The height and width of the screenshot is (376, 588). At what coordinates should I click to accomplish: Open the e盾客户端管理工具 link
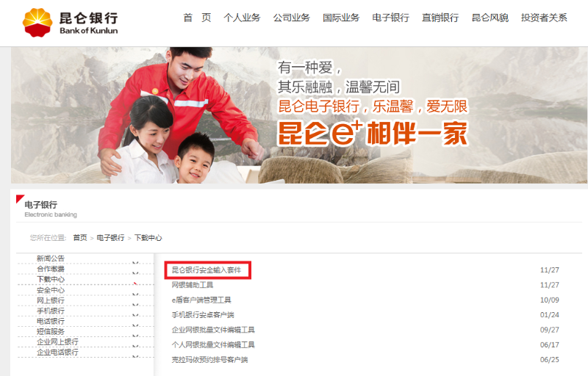click(x=201, y=300)
